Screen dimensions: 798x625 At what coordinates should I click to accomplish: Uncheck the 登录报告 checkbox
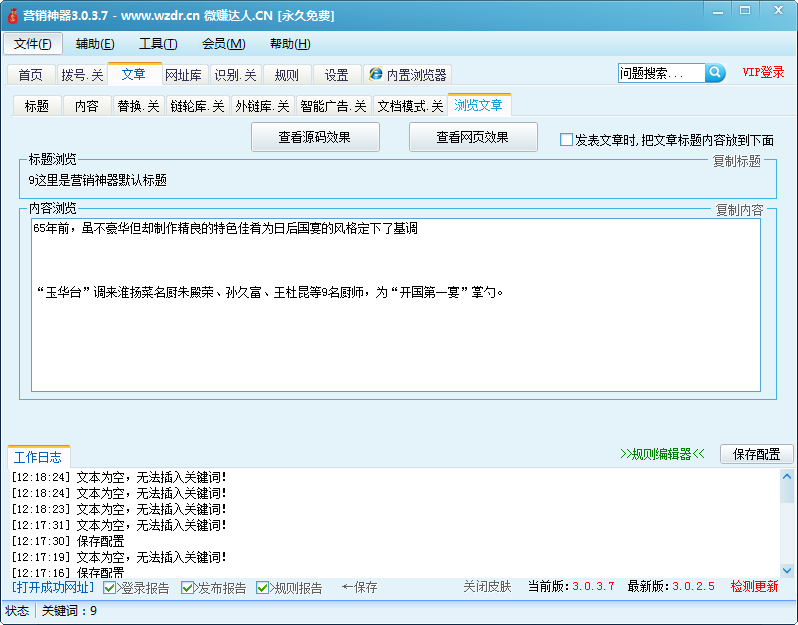click(x=110, y=588)
